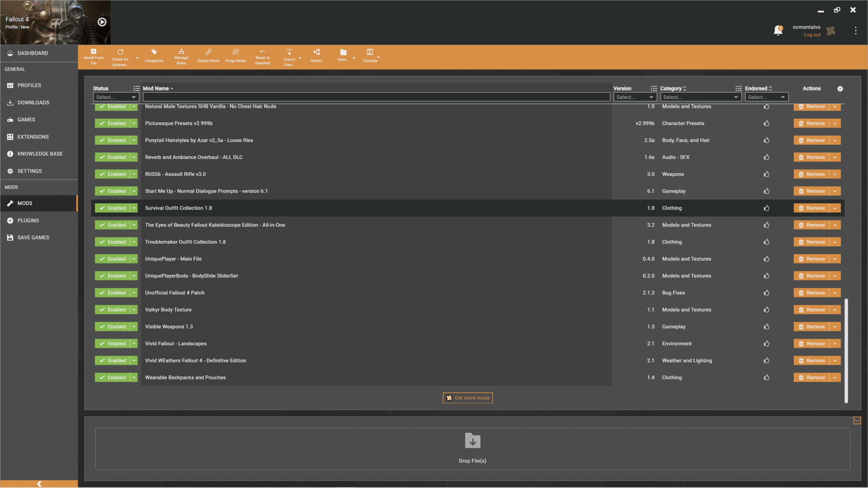Expand status dropdown arrow for Troublemaker Outfit
This screenshot has width=868, height=488.
[x=134, y=242]
